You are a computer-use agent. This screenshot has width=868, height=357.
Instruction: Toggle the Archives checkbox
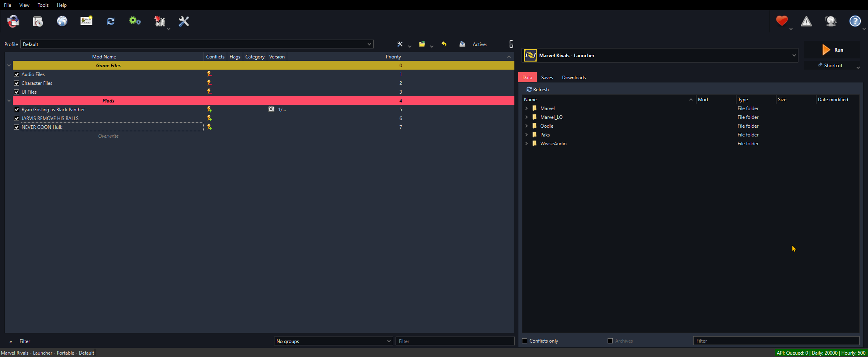[610, 341]
